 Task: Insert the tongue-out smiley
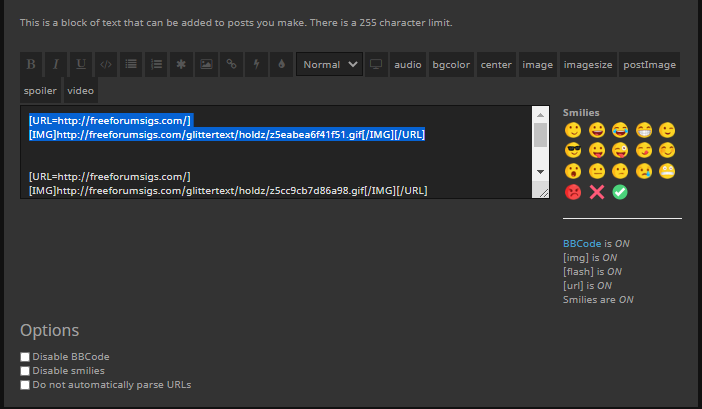click(597, 150)
